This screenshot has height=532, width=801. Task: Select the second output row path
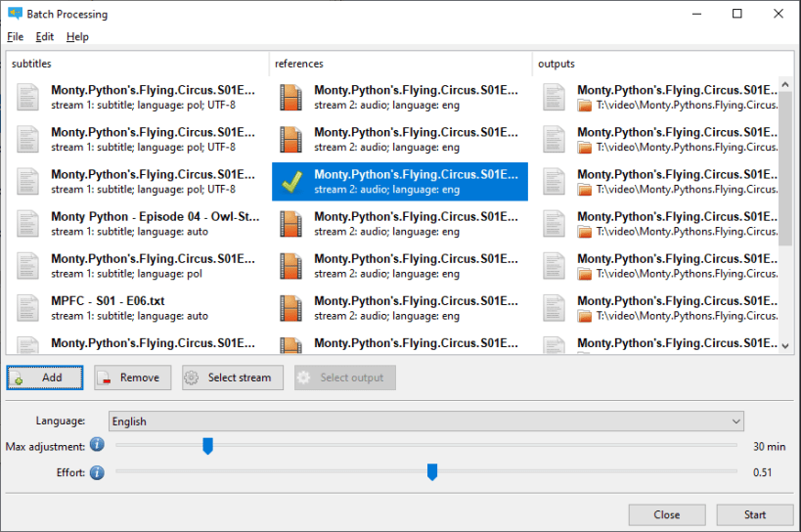687,148
